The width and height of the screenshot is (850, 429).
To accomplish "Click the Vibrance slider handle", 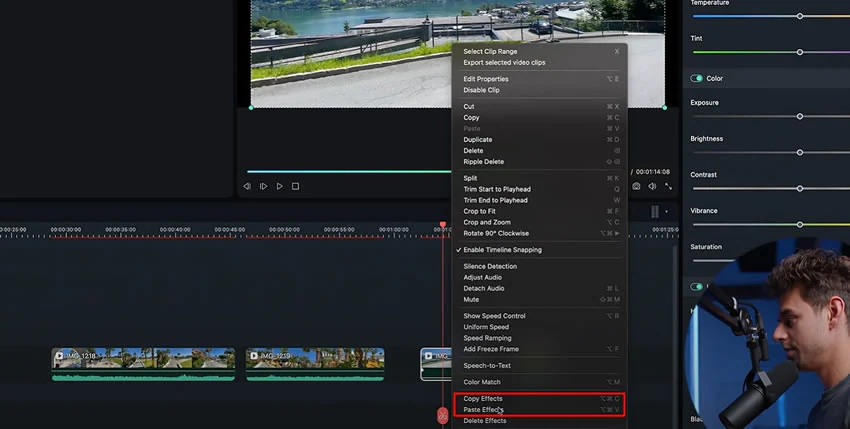I will click(800, 225).
